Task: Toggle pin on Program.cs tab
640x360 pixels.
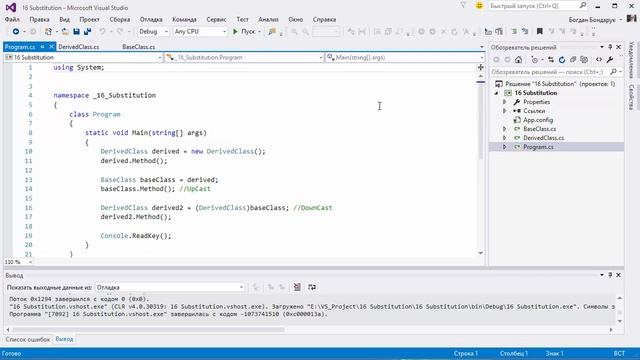Action: tap(42, 47)
